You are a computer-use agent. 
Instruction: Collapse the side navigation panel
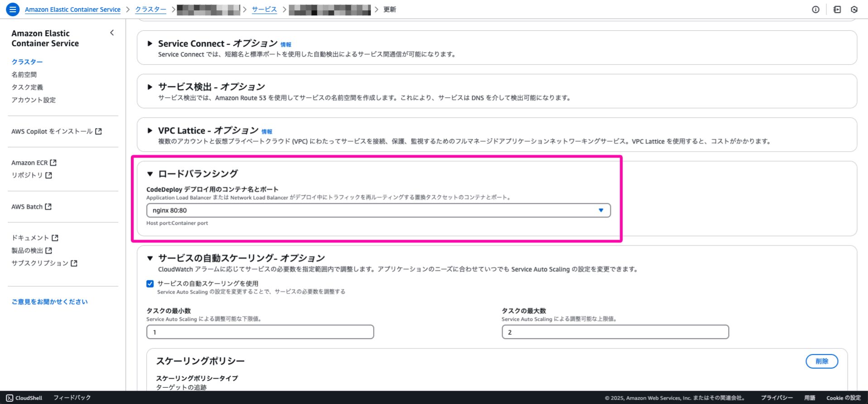click(112, 33)
